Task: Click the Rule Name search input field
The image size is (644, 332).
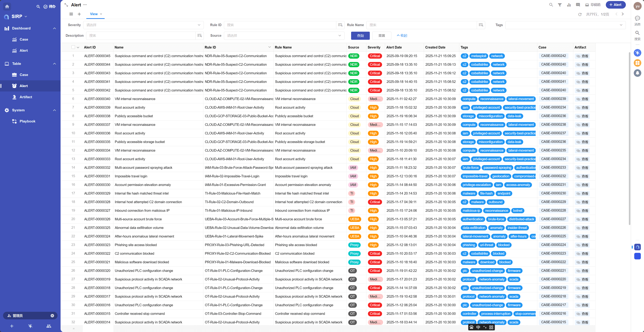Action: (x=421, y=25)
